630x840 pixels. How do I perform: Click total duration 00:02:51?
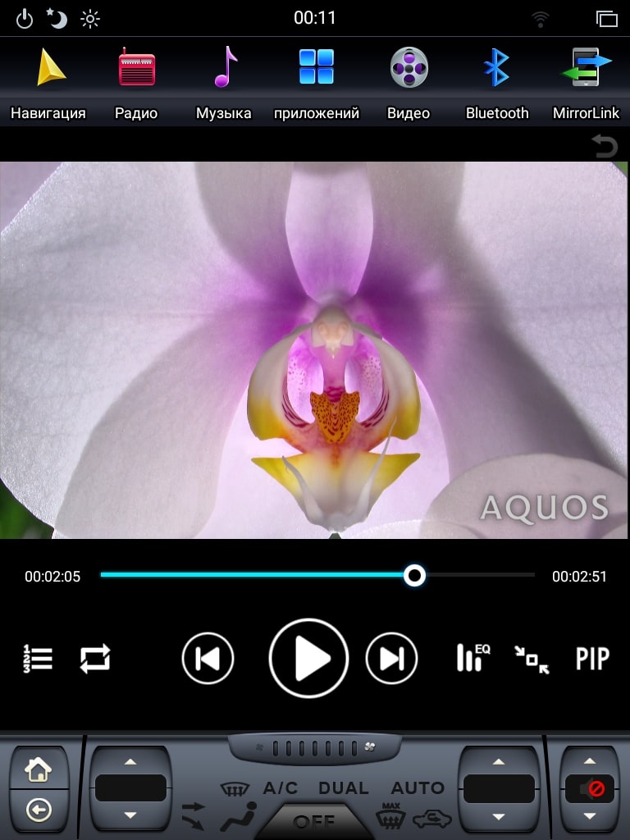click(579, 577)
